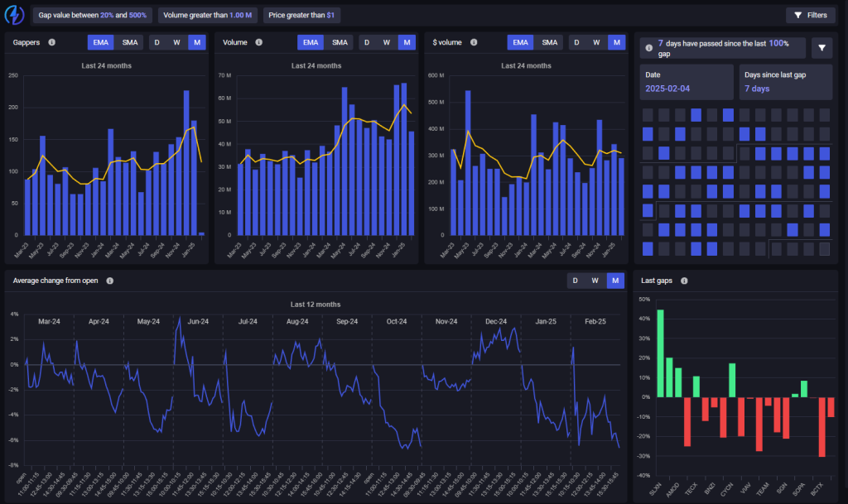Set Average change chart to D
Image resolution: width=848 pixels, height=504 pixels.
pyautogui.click(x=575, y=281)
